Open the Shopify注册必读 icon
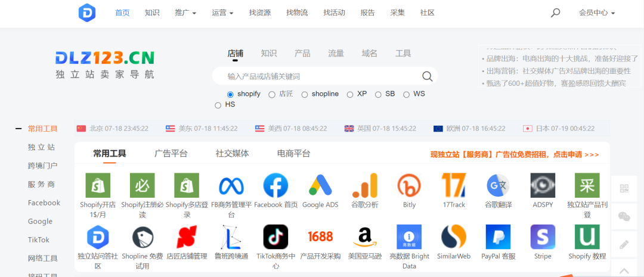 click(x=142, y=185)
